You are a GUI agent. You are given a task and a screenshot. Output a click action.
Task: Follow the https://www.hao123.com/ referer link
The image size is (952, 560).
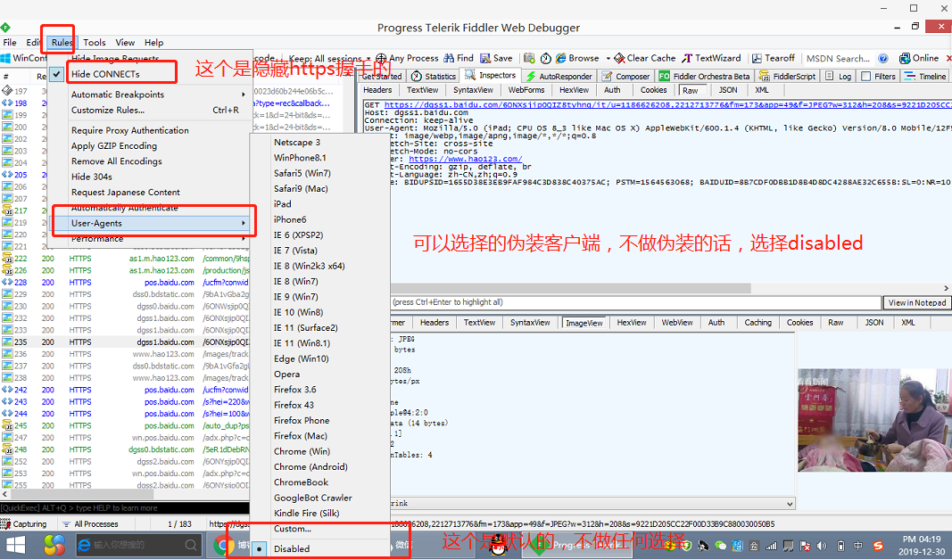465,159
